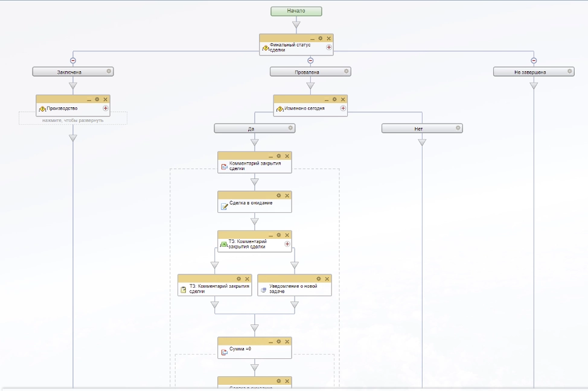The width and height of the screenshot is (588, 392).
Task: Click minus circle above Не завершена branch
Action: coord(534,60)
